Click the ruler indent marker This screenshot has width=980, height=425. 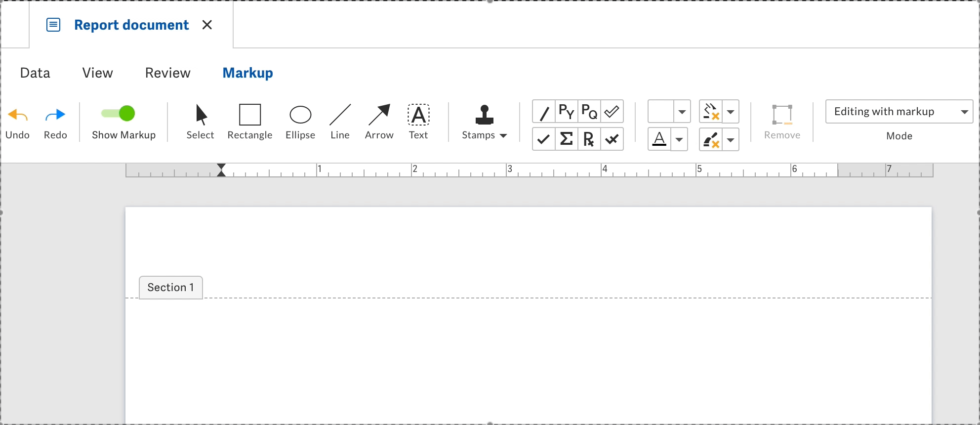(x=221, y=170)
